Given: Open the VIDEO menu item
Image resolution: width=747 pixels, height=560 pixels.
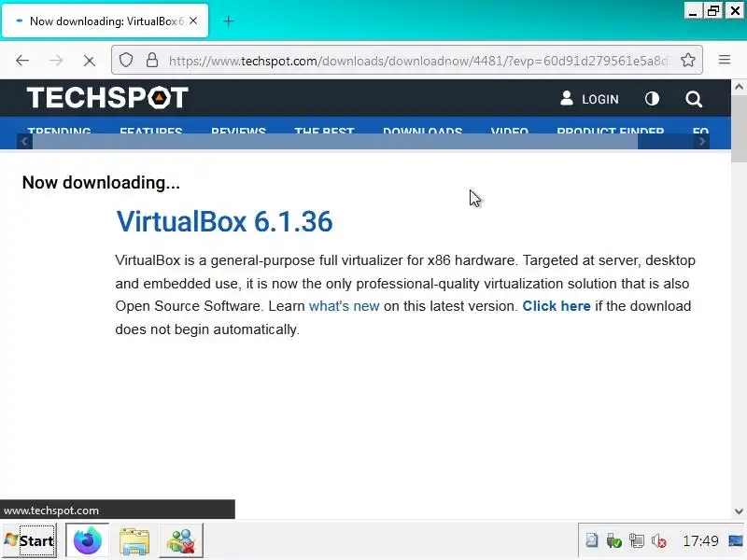Looking at the screenshot, I should click(x=509, y=130).
